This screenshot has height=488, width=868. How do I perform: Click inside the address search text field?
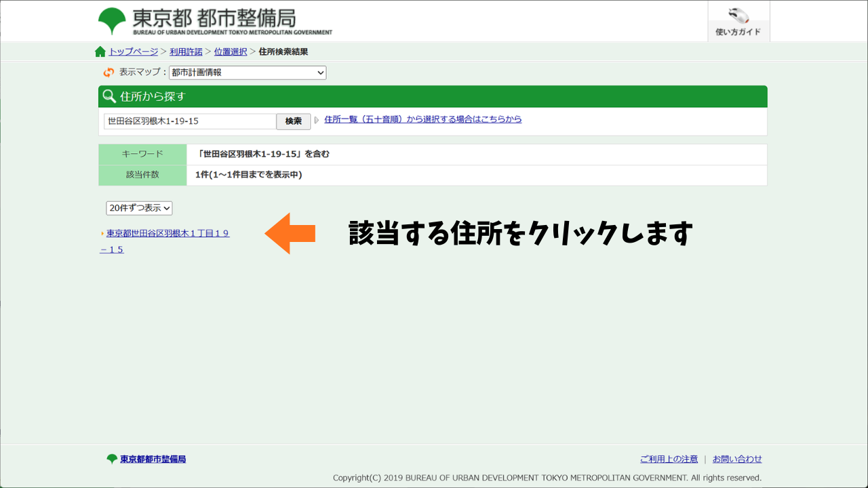(x=190, y=121)
